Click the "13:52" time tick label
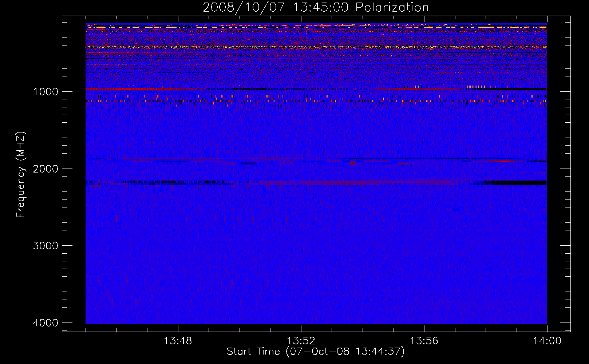Viewport: 589px width, 364px height. click(301, 341)
